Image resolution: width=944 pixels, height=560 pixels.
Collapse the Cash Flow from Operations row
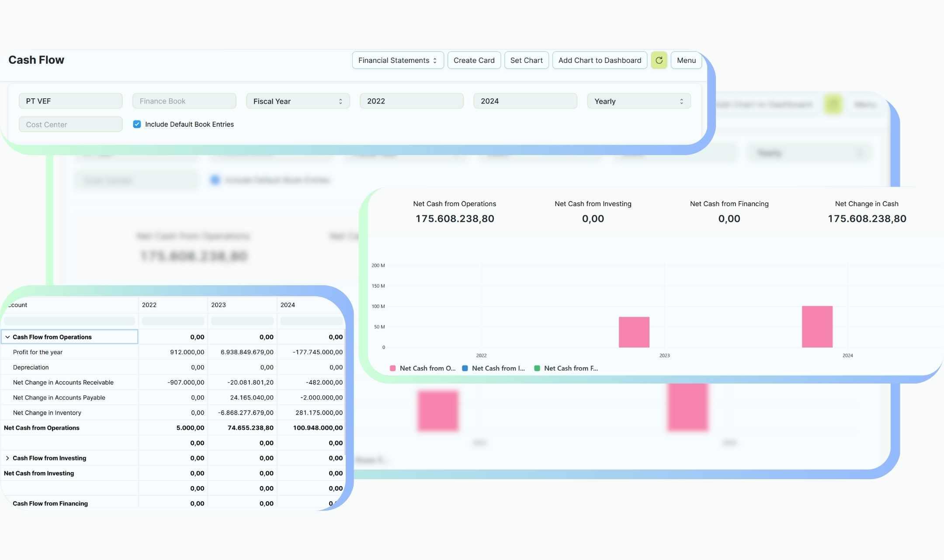pyautogui.click(x=7, y=337)
